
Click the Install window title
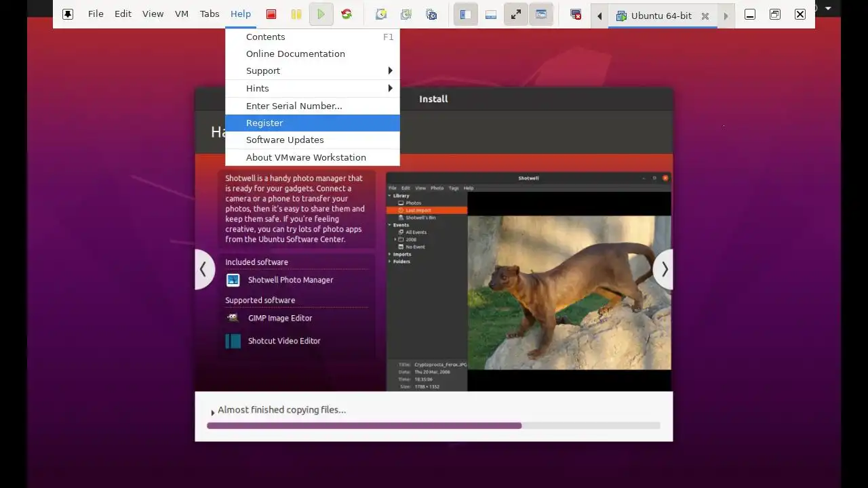pos(433,99)
